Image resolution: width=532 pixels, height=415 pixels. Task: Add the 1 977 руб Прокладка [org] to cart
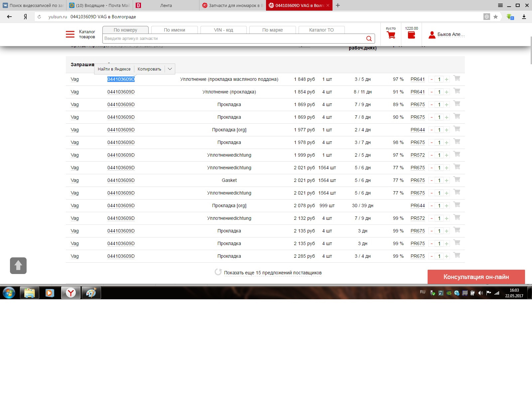point(457,129)
